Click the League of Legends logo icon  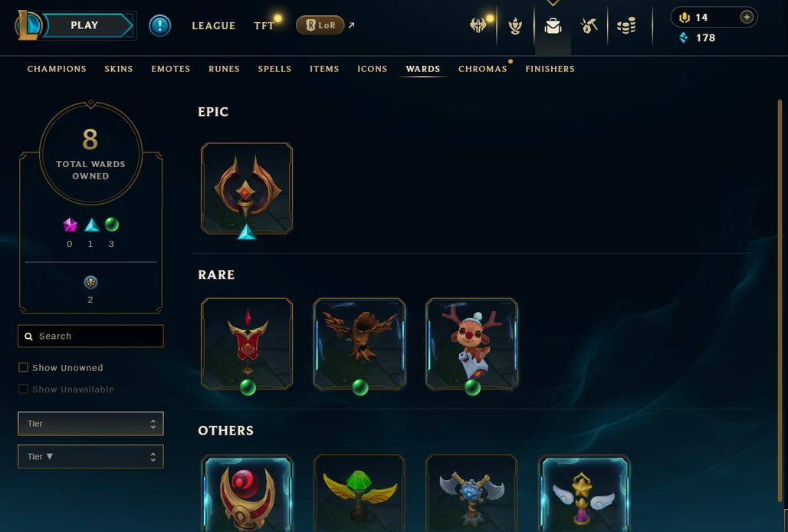[28, 25]
